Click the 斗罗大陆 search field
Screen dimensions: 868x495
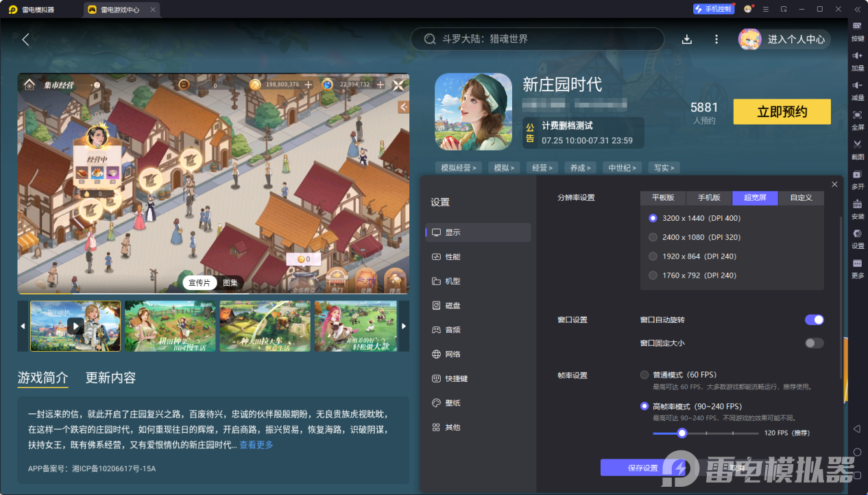tap(538, 39)
